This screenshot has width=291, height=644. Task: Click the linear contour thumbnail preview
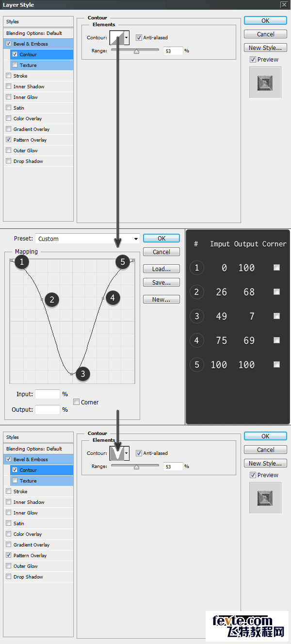click(116, 37)
